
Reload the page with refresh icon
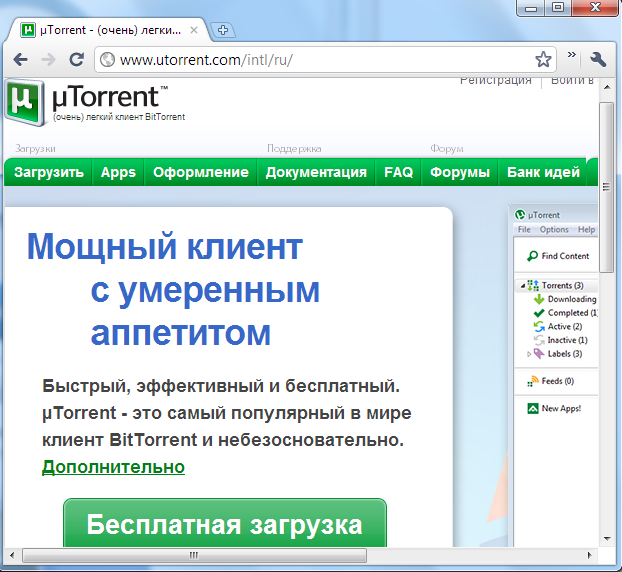(77, 60)
